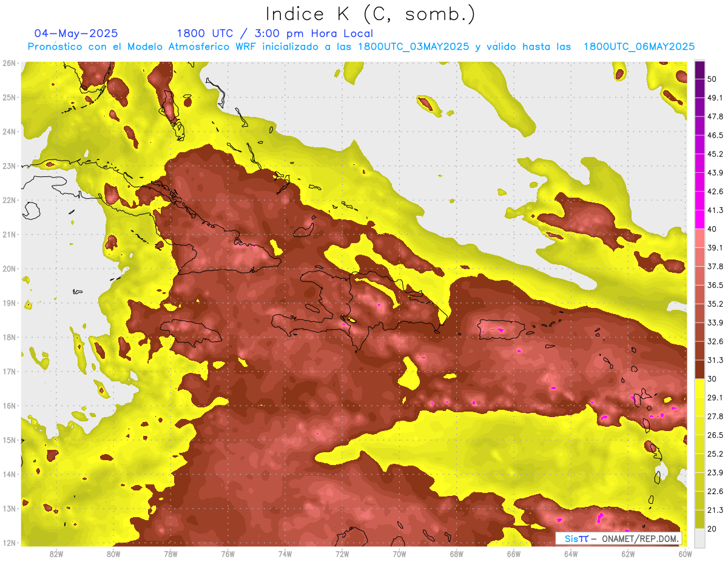Viewport: 728px width, 562px height.
Task: Click latitude axis label '22N'
Action: tap(9, 200)
